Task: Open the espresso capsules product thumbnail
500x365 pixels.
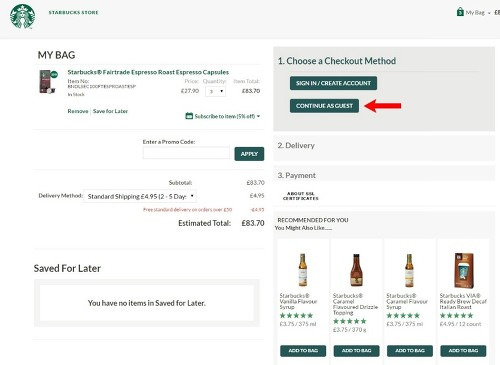Action: pyautogui.click(x=48, y=82)
